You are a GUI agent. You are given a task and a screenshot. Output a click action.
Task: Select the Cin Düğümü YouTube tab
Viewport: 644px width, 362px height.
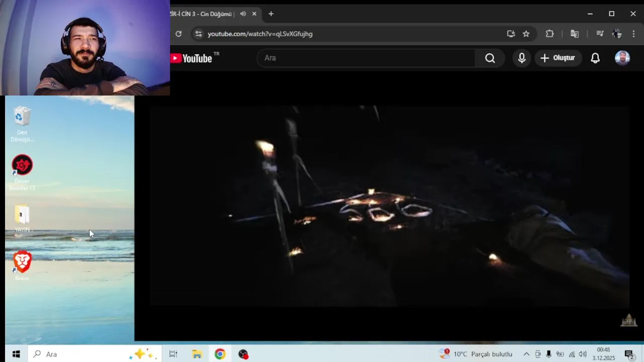click(x=202, y=14)
